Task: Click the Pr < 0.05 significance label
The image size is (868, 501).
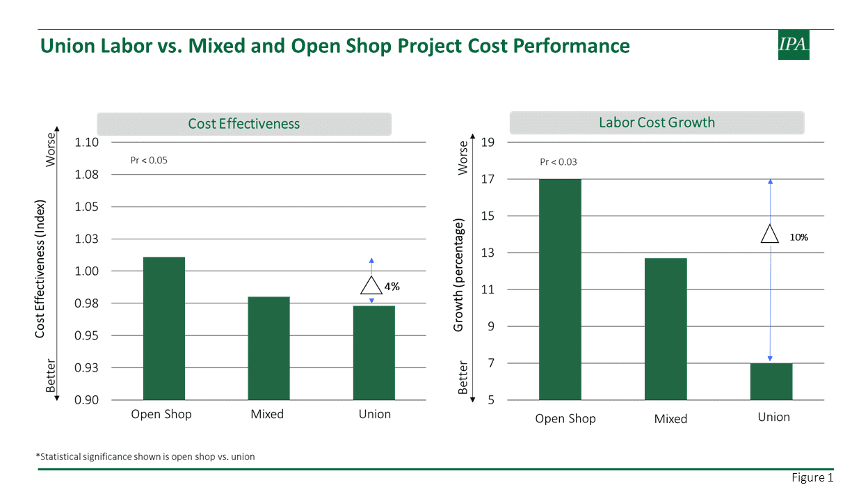Action: click(149, 160)
